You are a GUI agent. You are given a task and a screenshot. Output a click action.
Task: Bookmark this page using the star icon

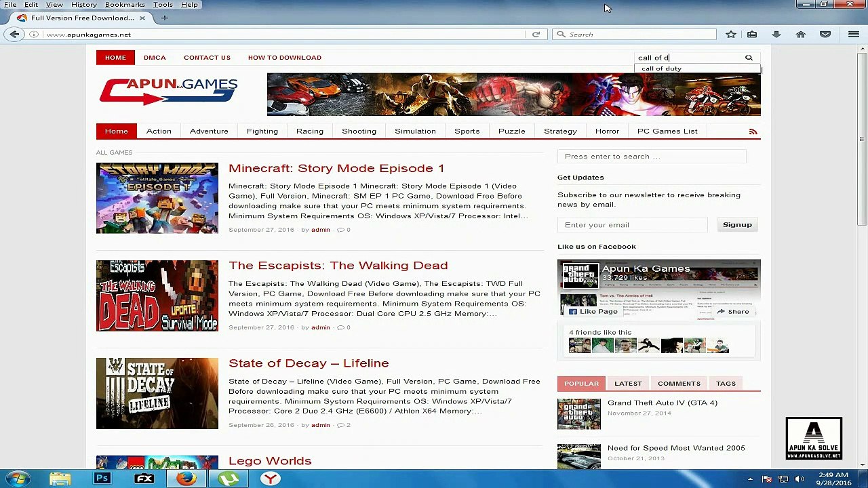(x=731, y=34)
